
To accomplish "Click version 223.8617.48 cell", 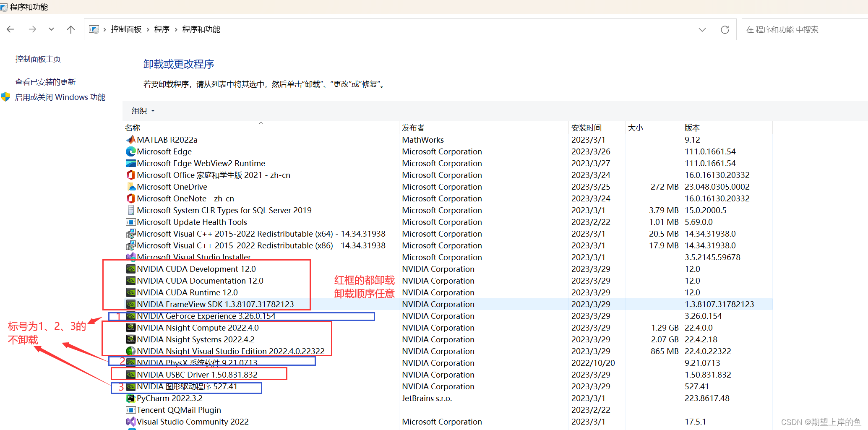I will 707,398.
